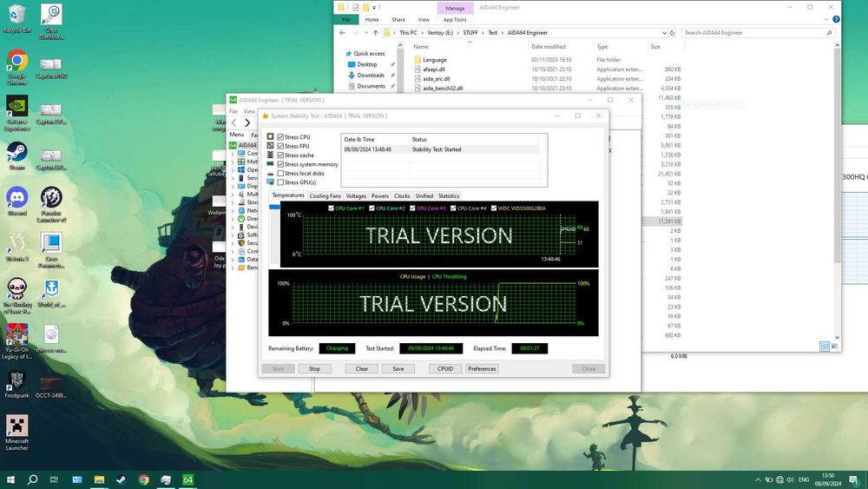Open CPUID panel button
The width and height of the screenshot is (868, 489).
click(x=445, y=369)
